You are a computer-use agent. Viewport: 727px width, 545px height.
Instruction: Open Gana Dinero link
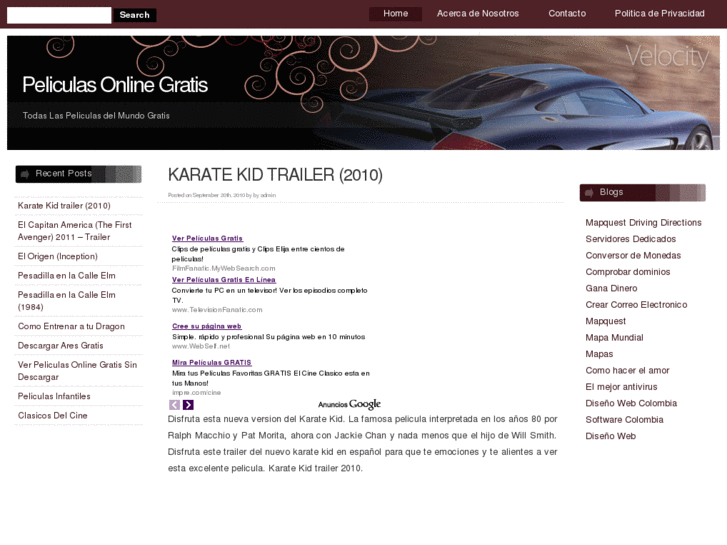pos(611,288)
